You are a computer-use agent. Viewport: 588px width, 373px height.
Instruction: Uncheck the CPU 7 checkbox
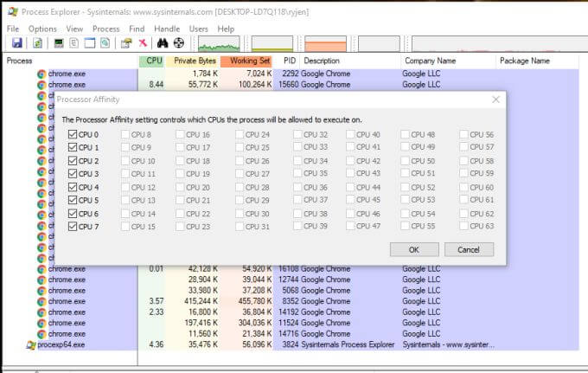pos(73,227)
